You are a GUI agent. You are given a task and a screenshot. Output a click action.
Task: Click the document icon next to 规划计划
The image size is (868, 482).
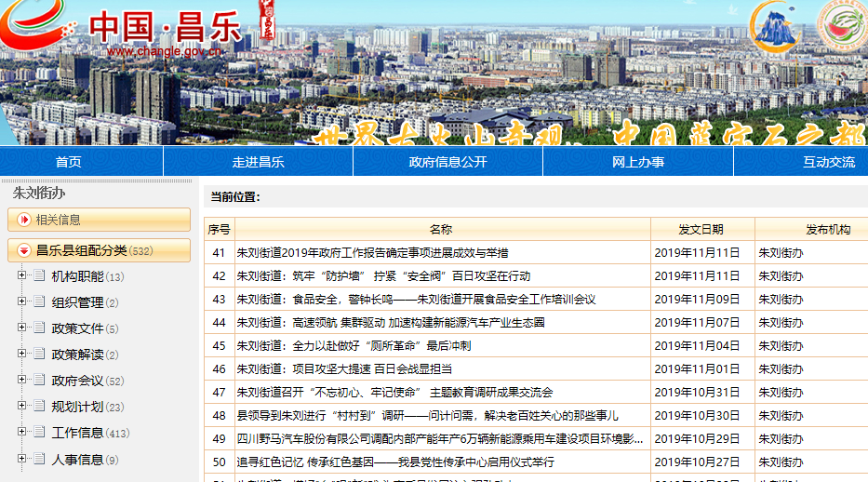(39, 407)
